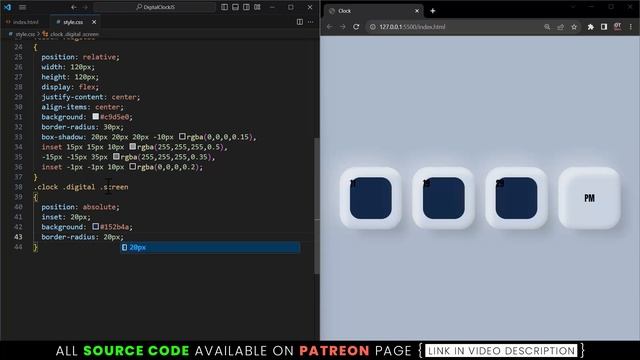Open a new browser tab
Viewport: 640px width, 360px height.
point(433,11)
